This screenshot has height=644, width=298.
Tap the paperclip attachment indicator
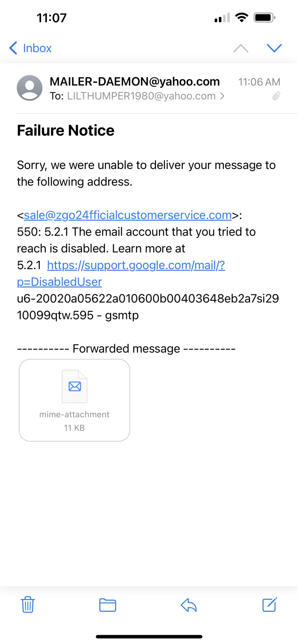click(276, 96)
